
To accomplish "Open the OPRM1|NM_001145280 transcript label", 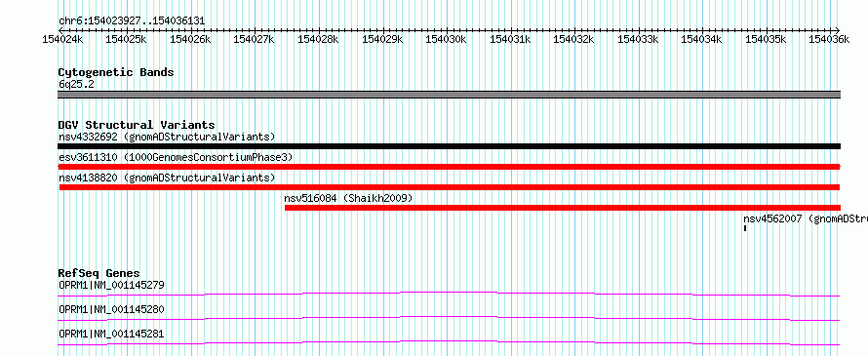I will click(x=111, y=309).
